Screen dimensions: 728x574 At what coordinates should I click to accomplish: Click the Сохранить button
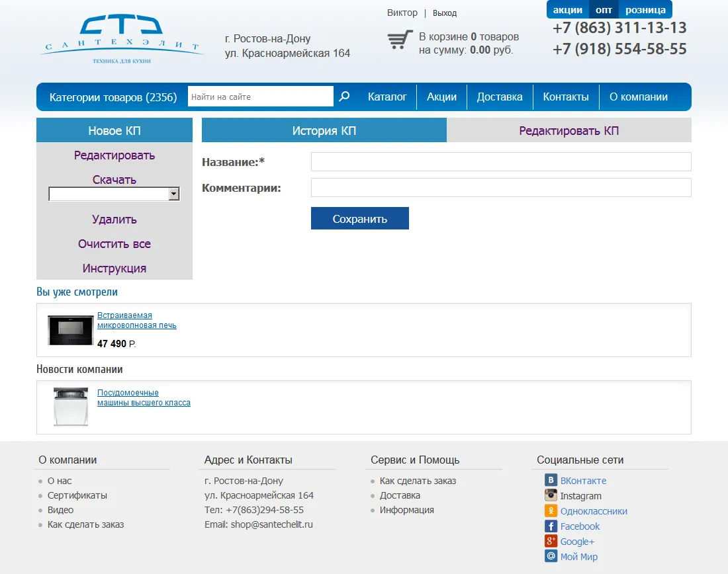(360, 218)
